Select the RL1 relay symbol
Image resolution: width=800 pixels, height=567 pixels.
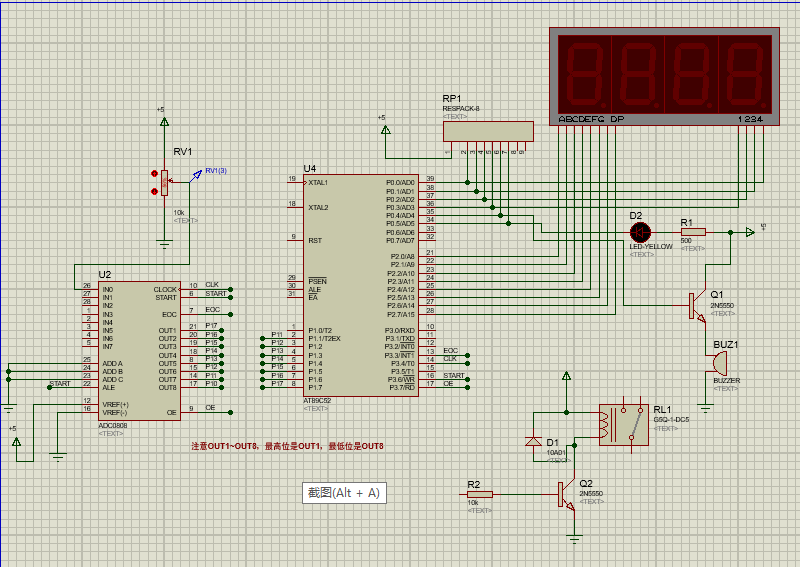(x=623, y=425)
